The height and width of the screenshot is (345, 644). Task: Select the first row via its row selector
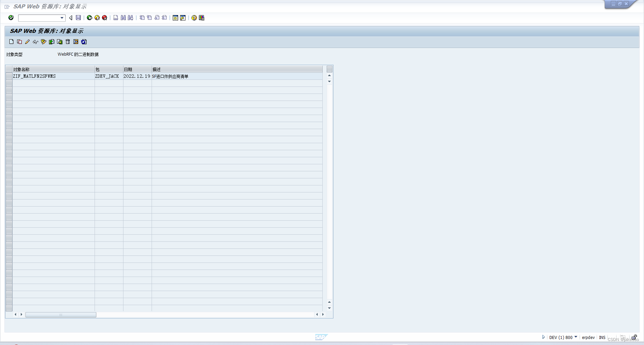click(9, 76)
